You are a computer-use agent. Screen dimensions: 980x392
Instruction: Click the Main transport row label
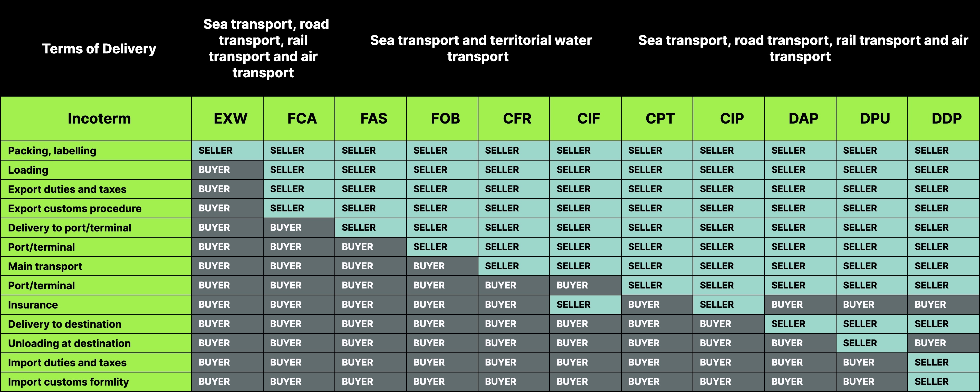45,266
